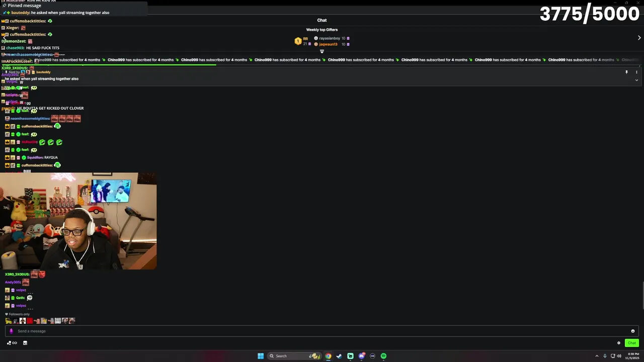Image resolution: width=644 pixels, height=362 pixels.
Task: Click the Chat header title
Action: 322,20
